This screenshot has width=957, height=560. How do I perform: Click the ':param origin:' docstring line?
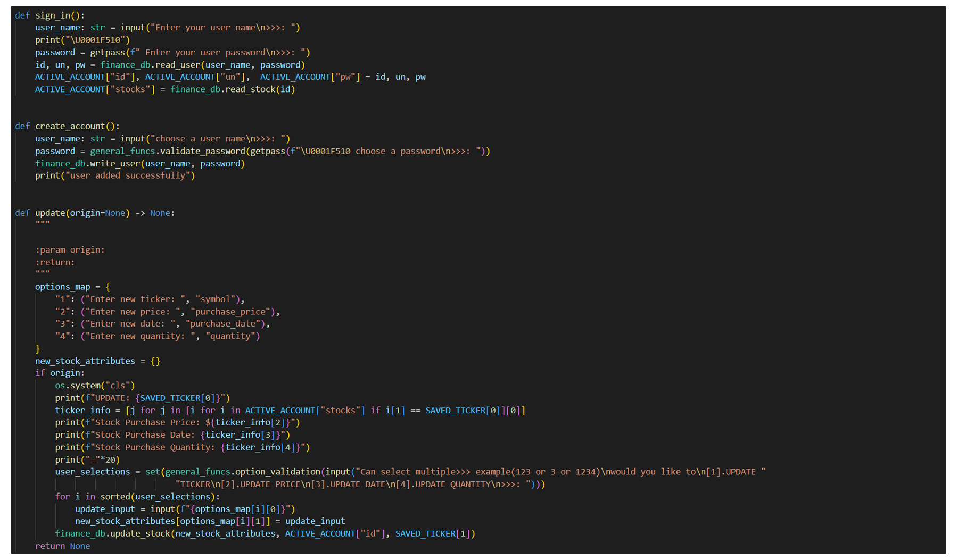pos(70,250)
